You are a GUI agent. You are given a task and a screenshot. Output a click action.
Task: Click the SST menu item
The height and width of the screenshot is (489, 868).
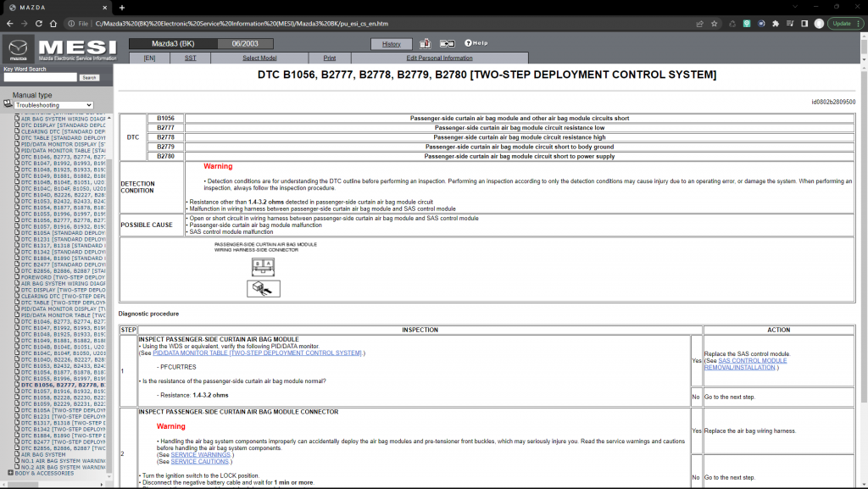pos(190,58)
